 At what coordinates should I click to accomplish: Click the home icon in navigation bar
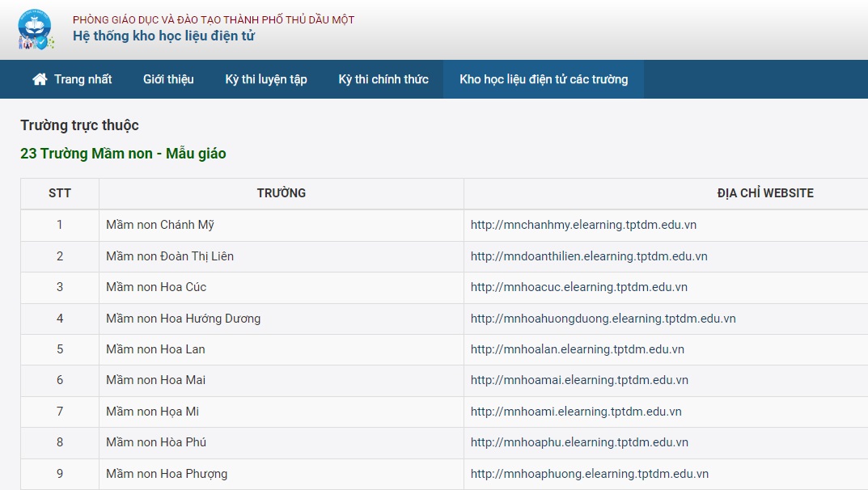(40, 79)
